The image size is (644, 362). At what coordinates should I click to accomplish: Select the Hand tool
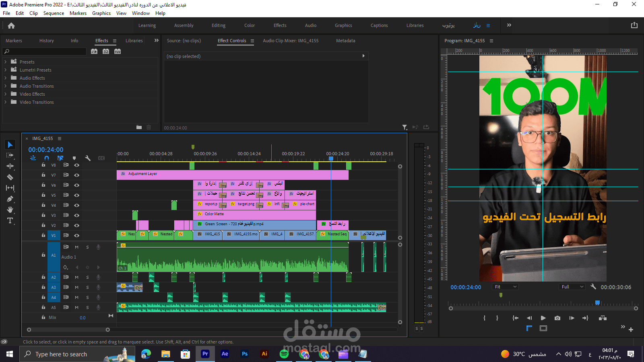click(x=10, y=210)
